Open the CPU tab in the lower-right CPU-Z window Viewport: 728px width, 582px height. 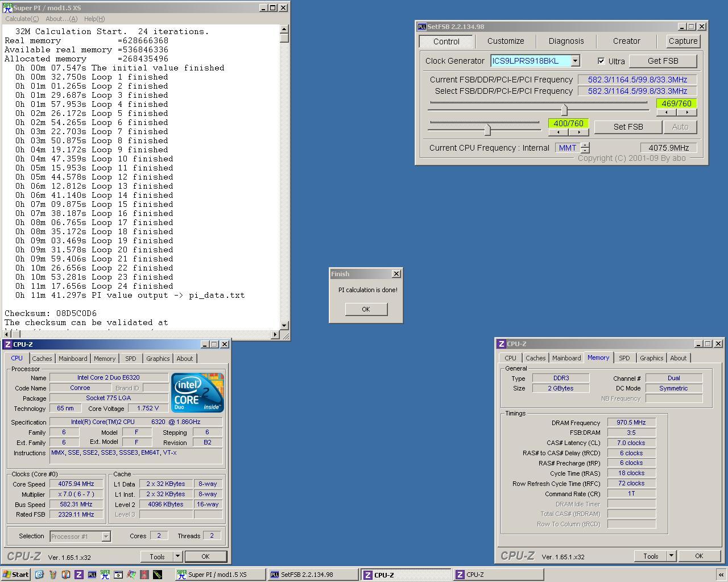(510, 358)
